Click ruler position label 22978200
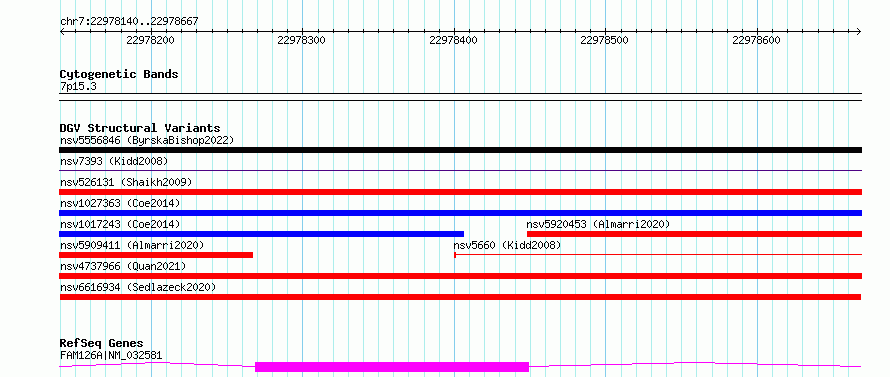The width and height of the screenshot is (890, 377). point(150,40)
